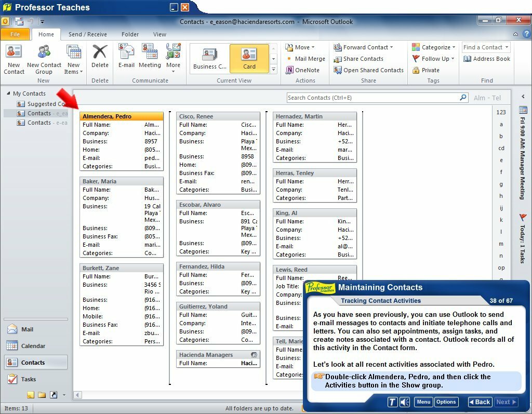Open Customize Quick Access Toolbar dropdown
Screen dimensions: 532x414
[x=42, y=22]
